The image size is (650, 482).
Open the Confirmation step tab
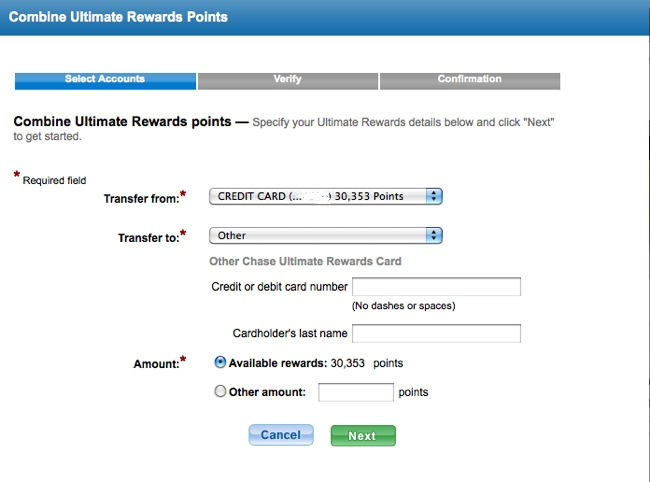point(470,81)
